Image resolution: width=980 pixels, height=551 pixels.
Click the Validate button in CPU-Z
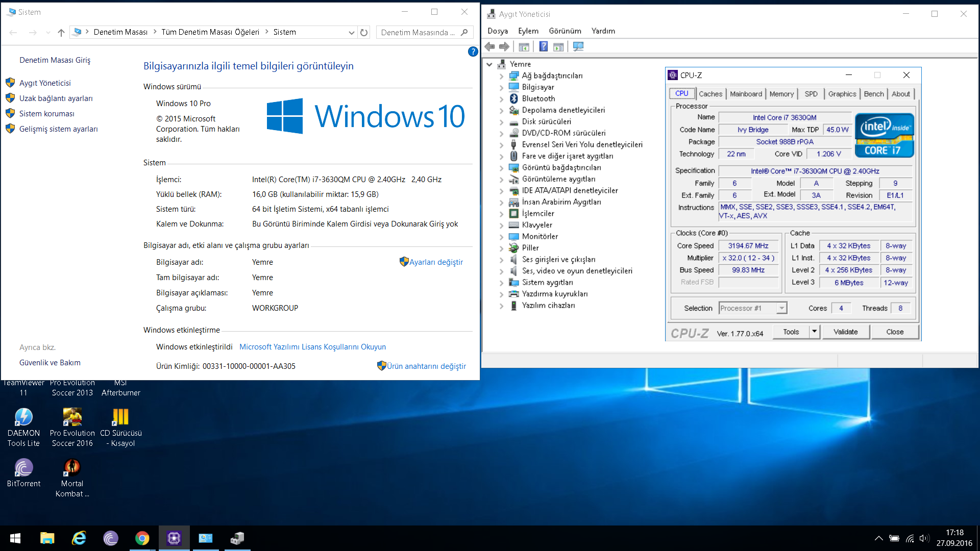click(x=845, y=331)
